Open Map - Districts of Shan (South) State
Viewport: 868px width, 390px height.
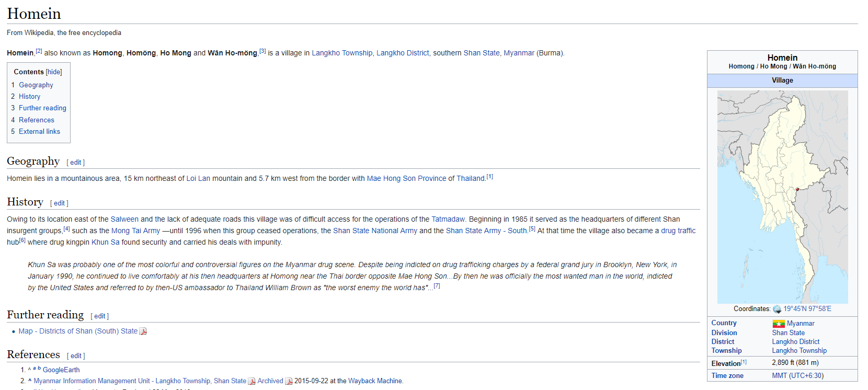(x=78, y=331)
